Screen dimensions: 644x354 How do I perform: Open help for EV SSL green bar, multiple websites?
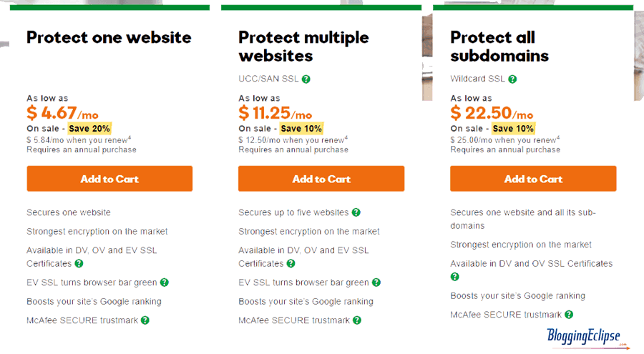point(376,282)
